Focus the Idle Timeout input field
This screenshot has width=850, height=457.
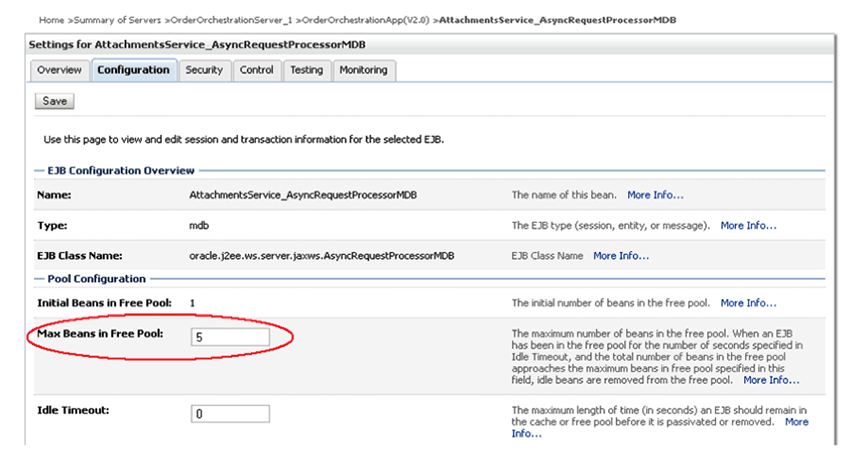click(230, 413)
